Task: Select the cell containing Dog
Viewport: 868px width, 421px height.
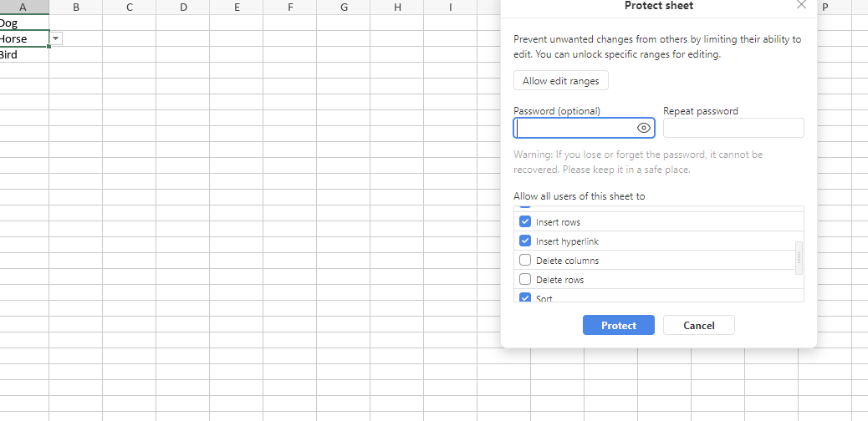Action: pos(23,23)
